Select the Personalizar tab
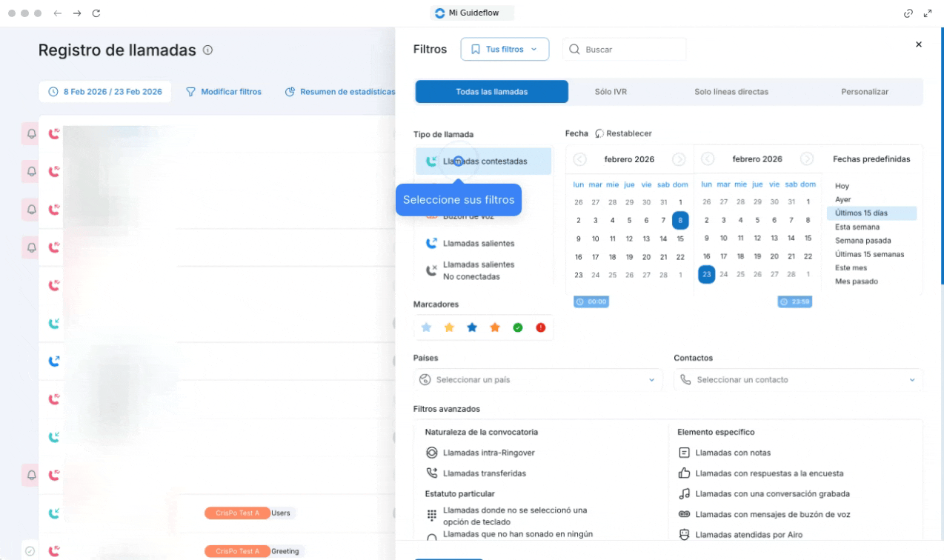The width and height of the screenshot is (944, 560). (864, 92)
